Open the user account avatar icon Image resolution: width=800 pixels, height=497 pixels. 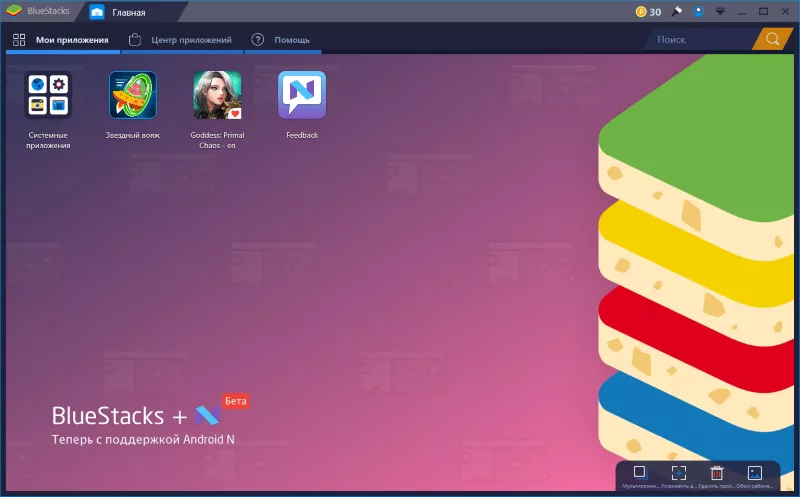(x=698, y=11)
